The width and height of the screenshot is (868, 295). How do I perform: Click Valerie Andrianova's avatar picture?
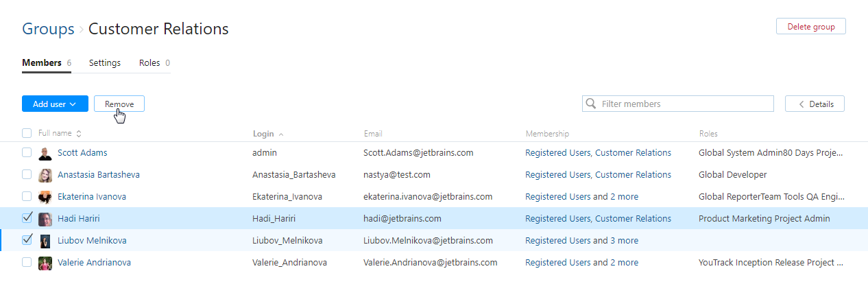click(x=45, y=263)
